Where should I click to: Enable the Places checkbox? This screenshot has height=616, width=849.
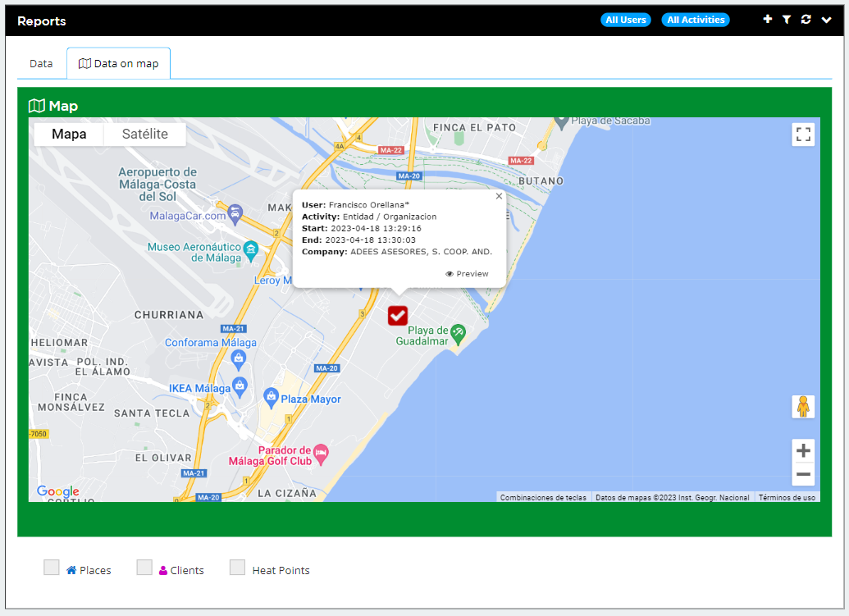(52, 568)
